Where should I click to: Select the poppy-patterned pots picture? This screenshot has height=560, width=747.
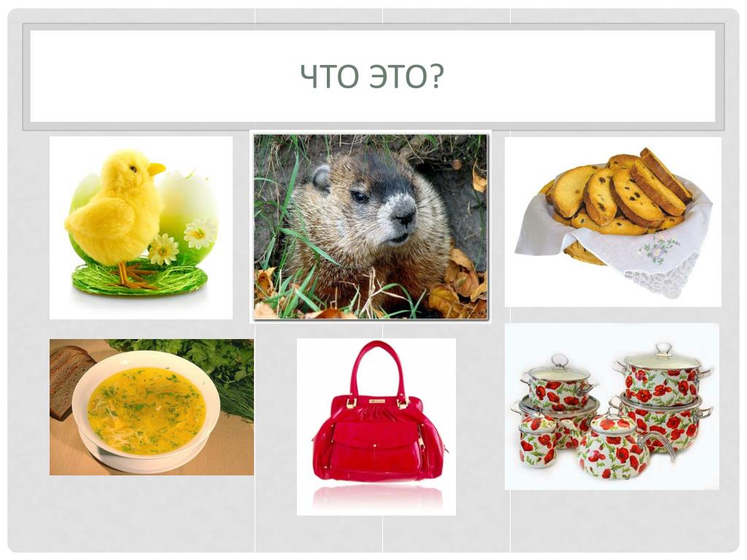click(612, 407)
